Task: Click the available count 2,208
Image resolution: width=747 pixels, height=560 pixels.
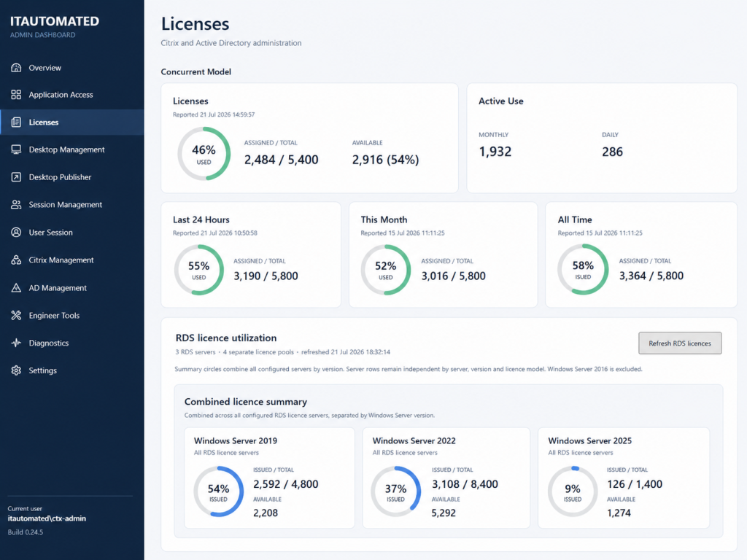Action: 266,513
